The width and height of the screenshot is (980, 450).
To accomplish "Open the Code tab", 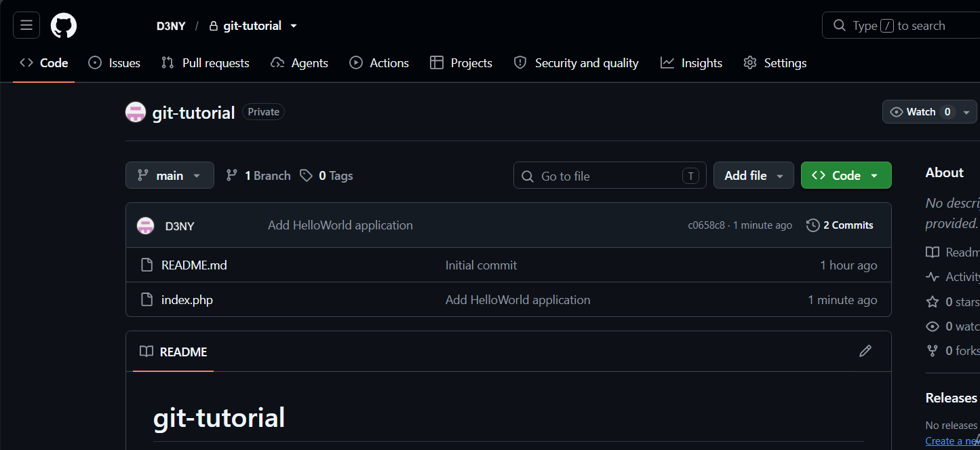I will 44,63.
